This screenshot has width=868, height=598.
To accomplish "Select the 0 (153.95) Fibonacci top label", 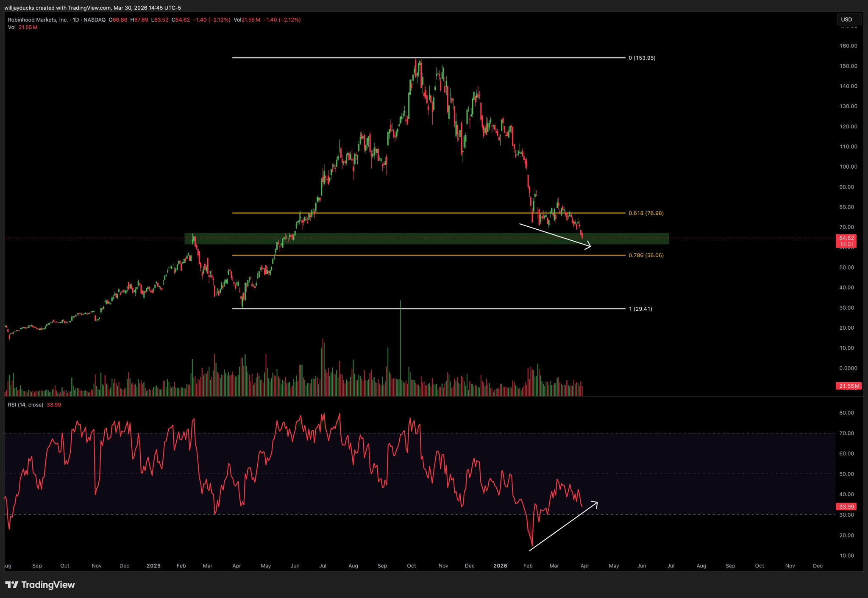I will [642, 58].
